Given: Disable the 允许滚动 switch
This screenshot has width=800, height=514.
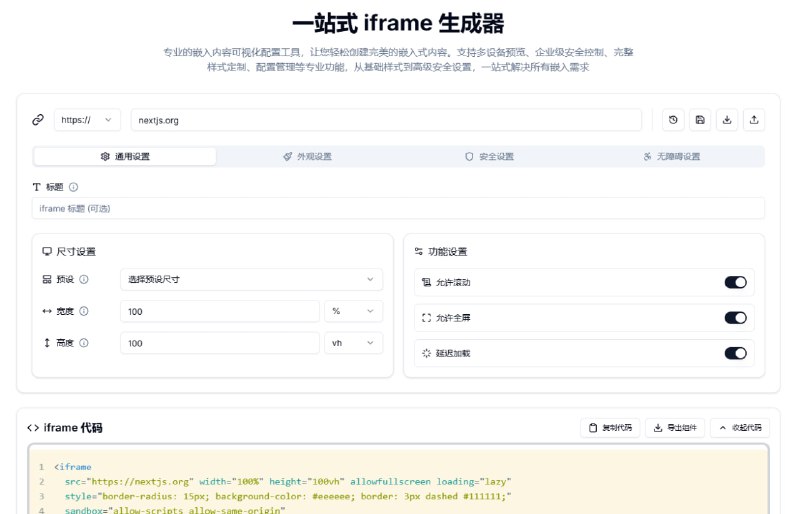Looking at the screenshot, I should tap(735, 282).
